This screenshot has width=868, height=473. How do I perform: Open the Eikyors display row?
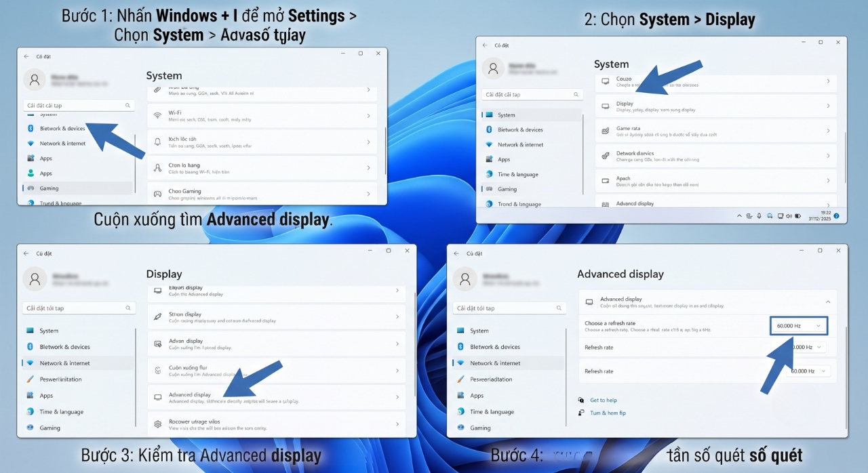[x=276, y=293]
